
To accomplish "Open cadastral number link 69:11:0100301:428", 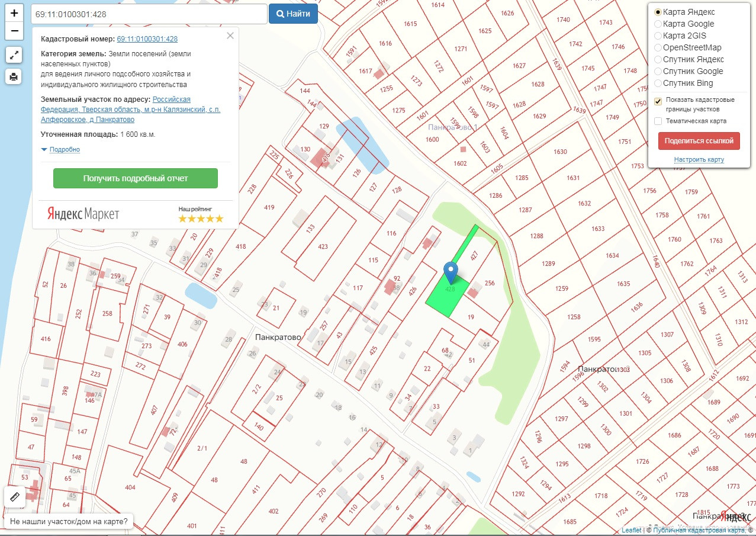I will point(147,39).
